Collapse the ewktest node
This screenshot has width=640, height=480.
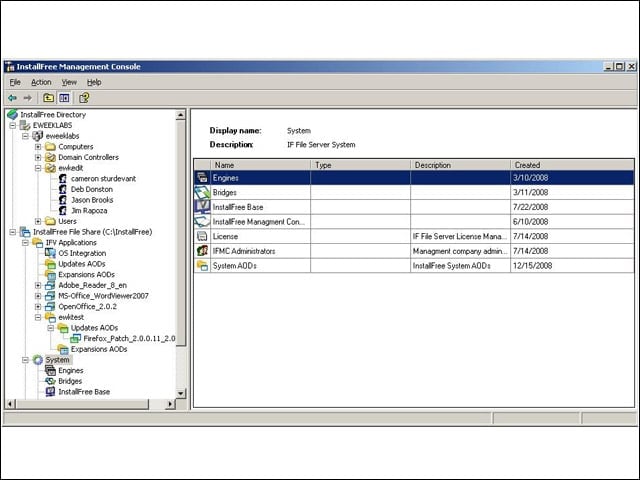pyautogui.click(x=38, y=317)
